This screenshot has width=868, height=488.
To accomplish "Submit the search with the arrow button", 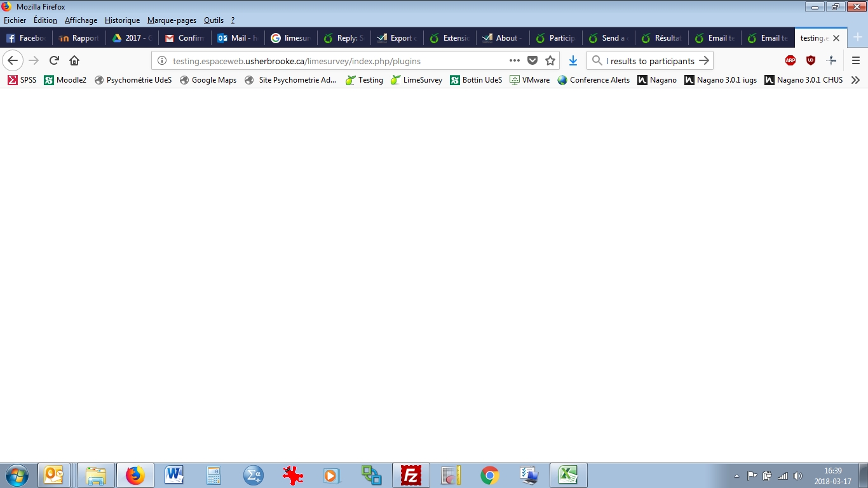I will [x=703, y=61].
